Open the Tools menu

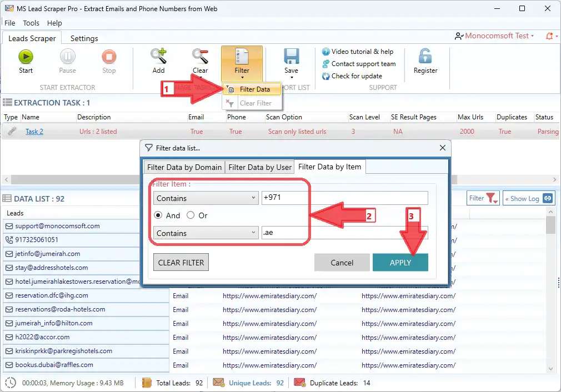[x=31, y=23]
